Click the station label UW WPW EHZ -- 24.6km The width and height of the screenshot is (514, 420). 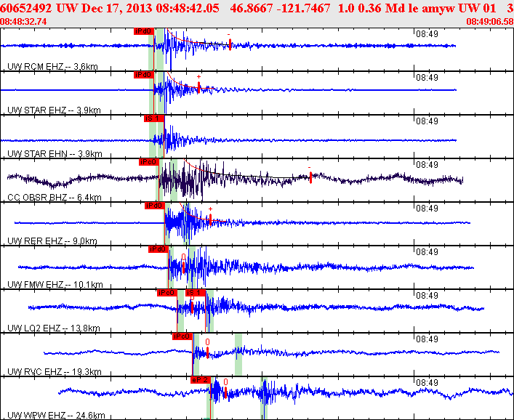pos(56,416)
